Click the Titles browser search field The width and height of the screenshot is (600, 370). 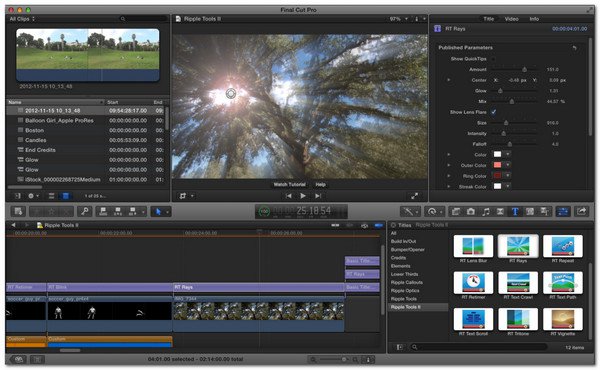[478, 347]
